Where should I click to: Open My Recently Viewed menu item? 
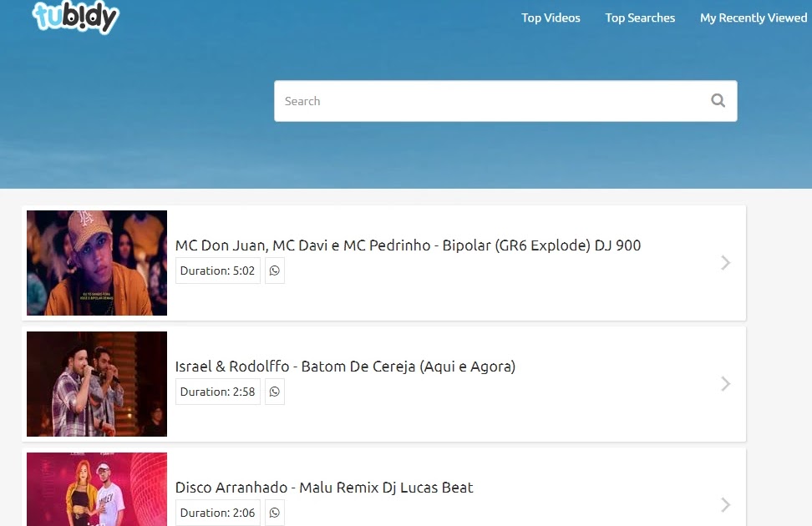click(754, 18)
